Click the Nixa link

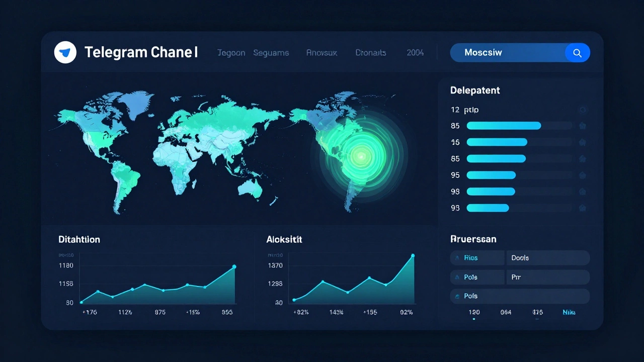(x=569, y=312)
